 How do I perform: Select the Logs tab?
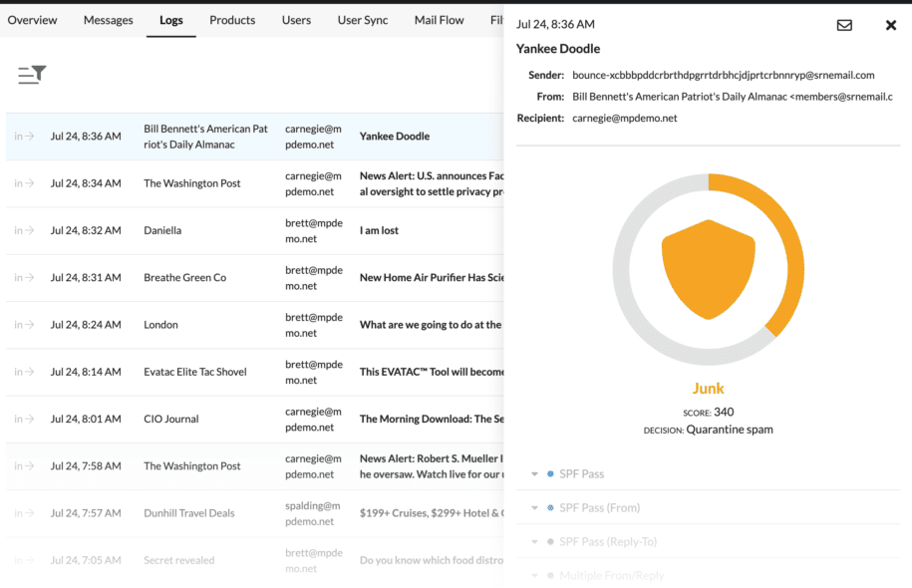(171, 20)
